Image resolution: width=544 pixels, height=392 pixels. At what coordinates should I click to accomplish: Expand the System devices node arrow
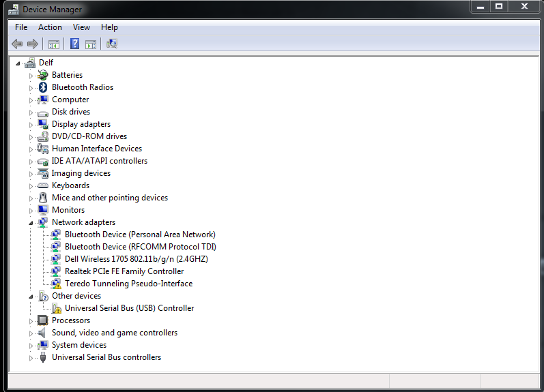tap(31, 346)
